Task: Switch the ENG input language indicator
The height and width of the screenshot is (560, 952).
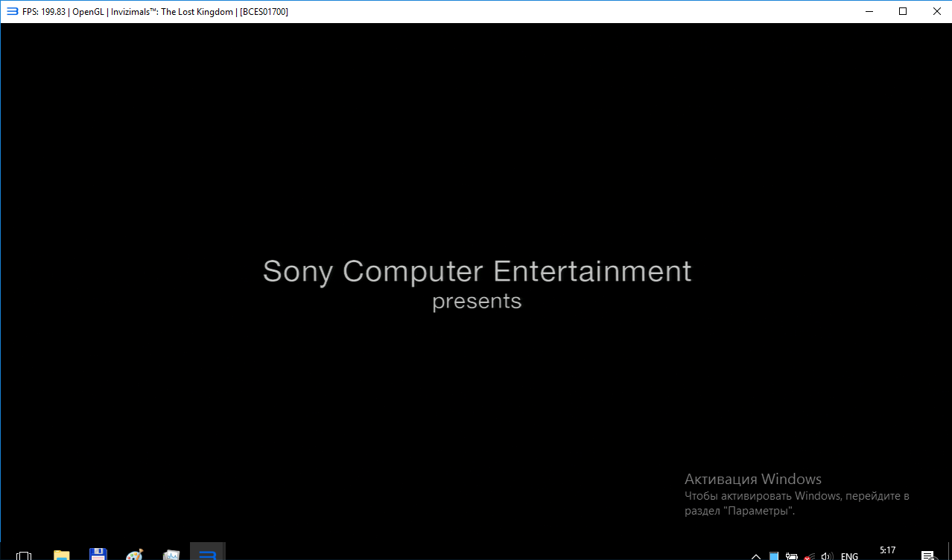Action: click(x=849, y=556)
